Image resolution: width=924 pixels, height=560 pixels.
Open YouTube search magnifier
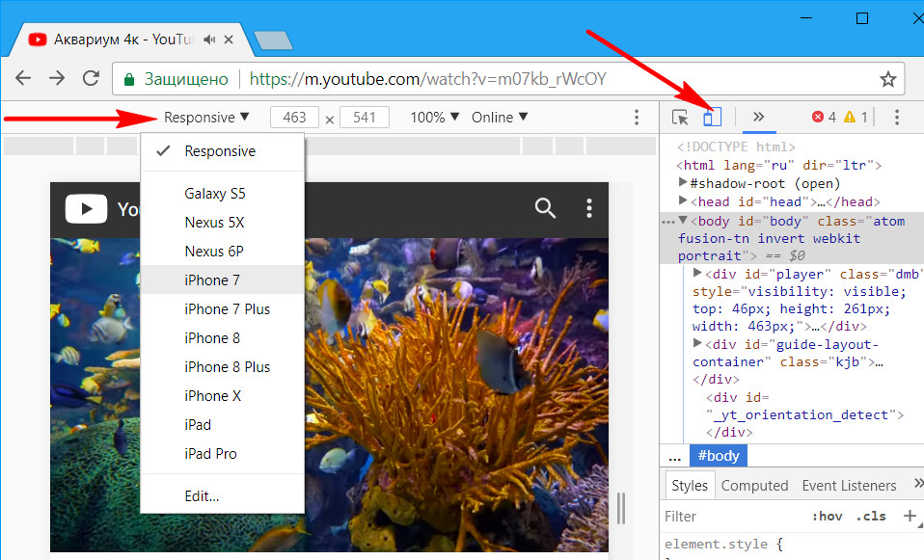pyautogui.click(x=545, y=208)
